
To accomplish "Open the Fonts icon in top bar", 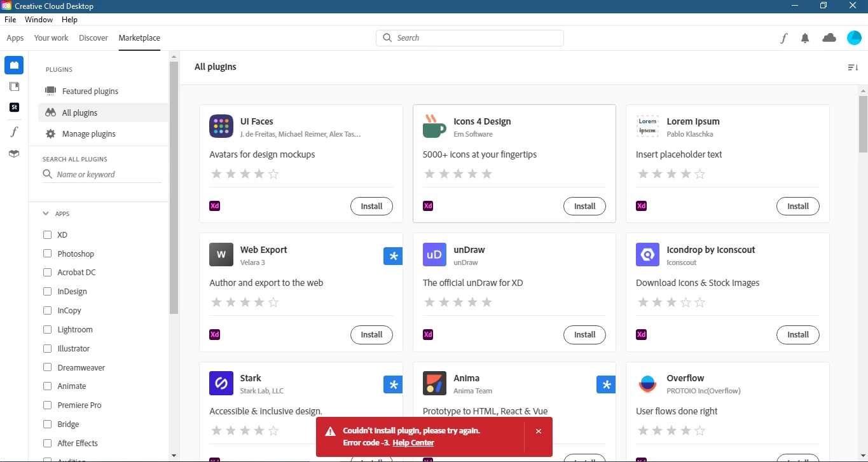I will (x=784, y=38).
